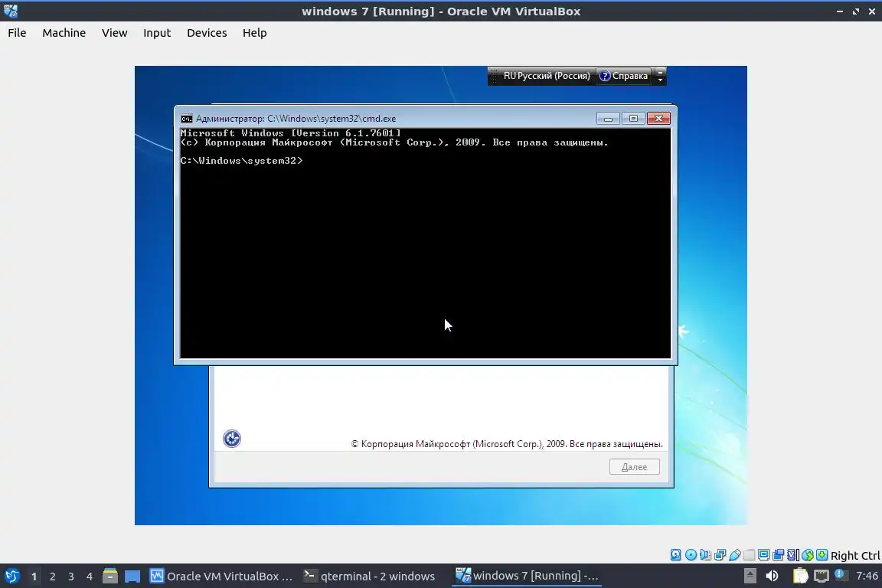
Task: Switch to workspace 4
Action: (x=90, y=577)
